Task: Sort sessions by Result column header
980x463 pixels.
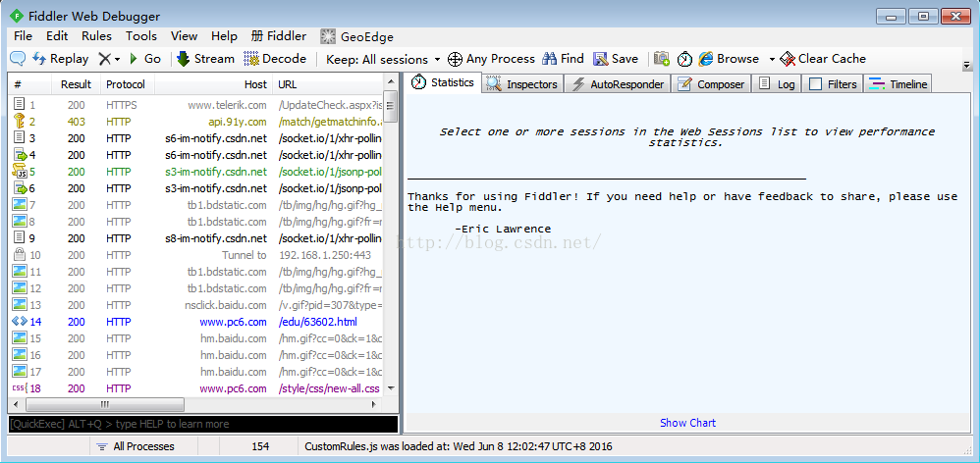Action: [76, 84]
